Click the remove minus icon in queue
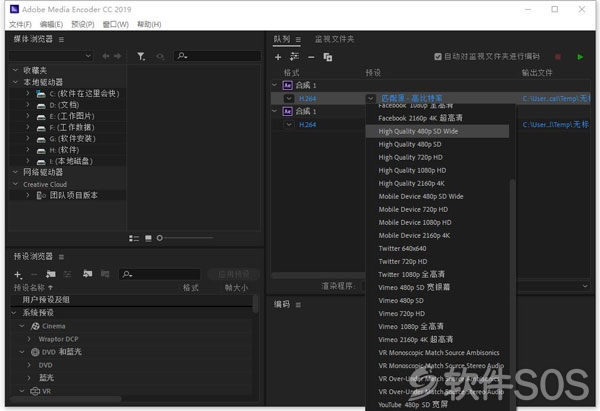This screenshot has width=600, height=411. (311, 57)
